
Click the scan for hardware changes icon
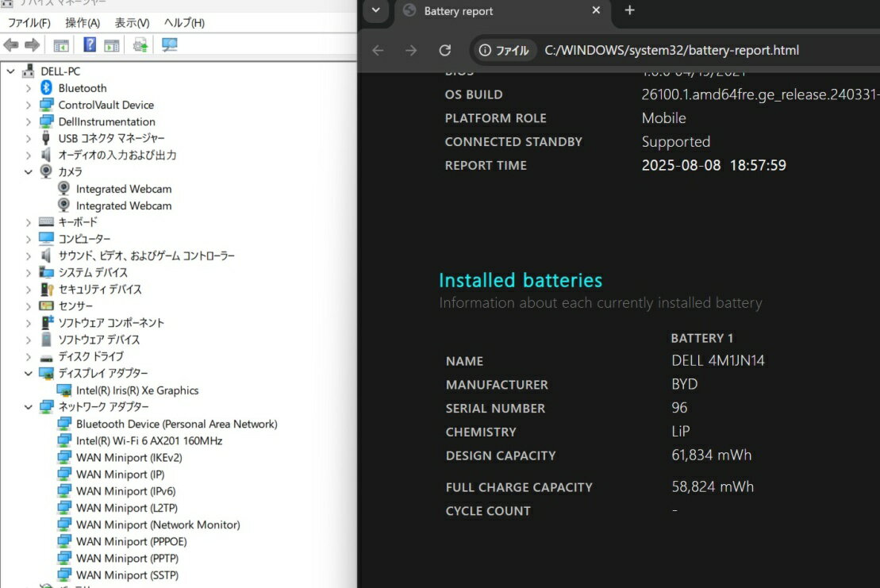point(169,45)
